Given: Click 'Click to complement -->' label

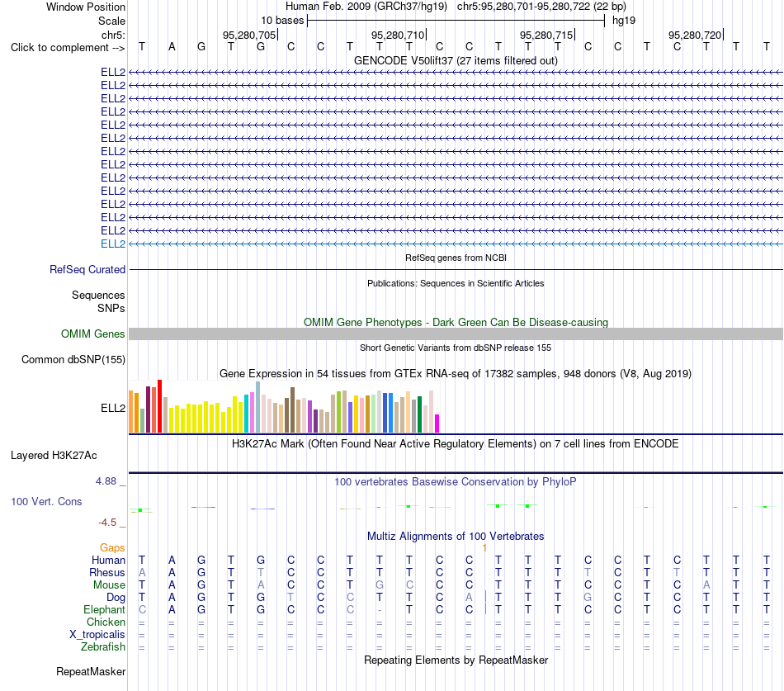Looking at the screenshot, I should 68,48.
